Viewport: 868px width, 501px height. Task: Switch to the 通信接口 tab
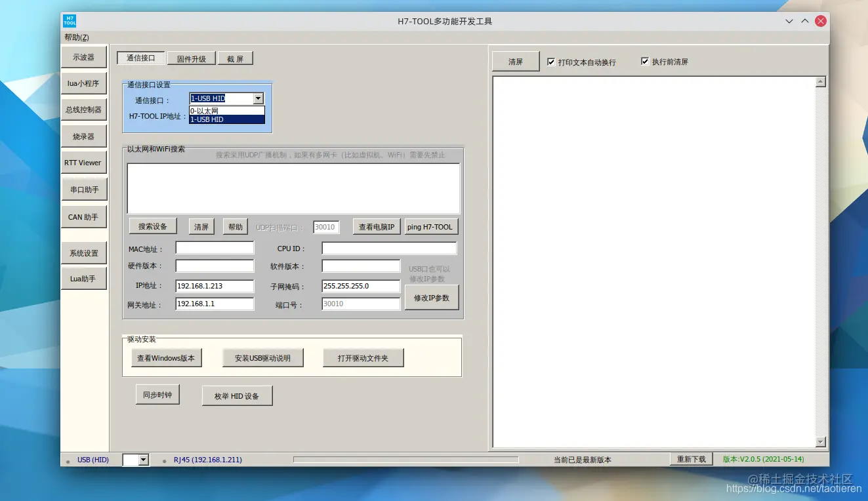pos(141,58)
